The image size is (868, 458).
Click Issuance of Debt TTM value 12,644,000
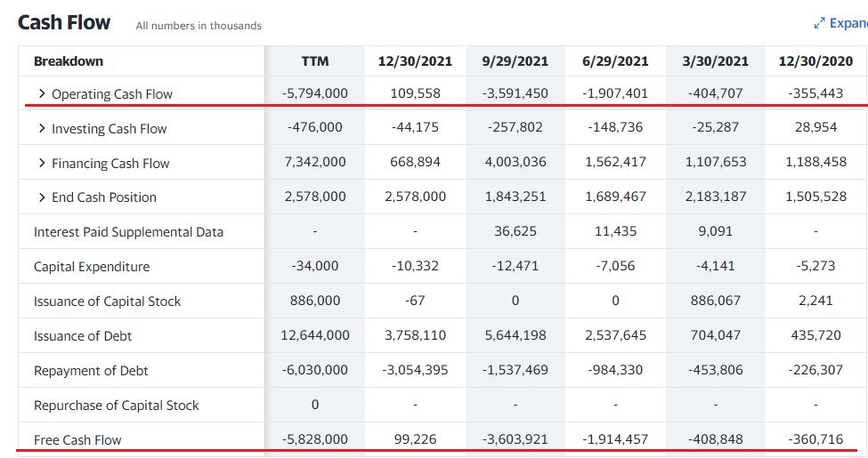pos(315,335)
